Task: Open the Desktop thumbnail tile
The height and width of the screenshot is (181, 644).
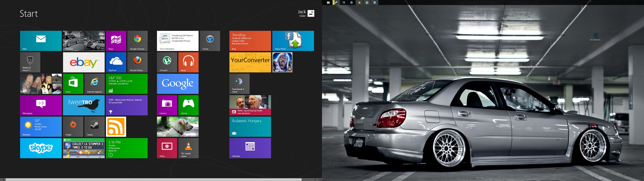Action: (x=84, y=41)
